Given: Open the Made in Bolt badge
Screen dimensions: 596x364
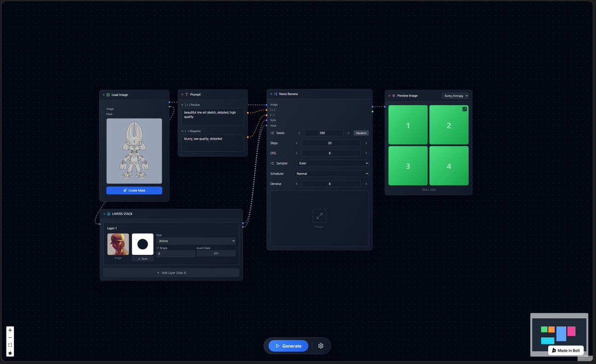Looking at the screenshot, I should click(566, 350).
